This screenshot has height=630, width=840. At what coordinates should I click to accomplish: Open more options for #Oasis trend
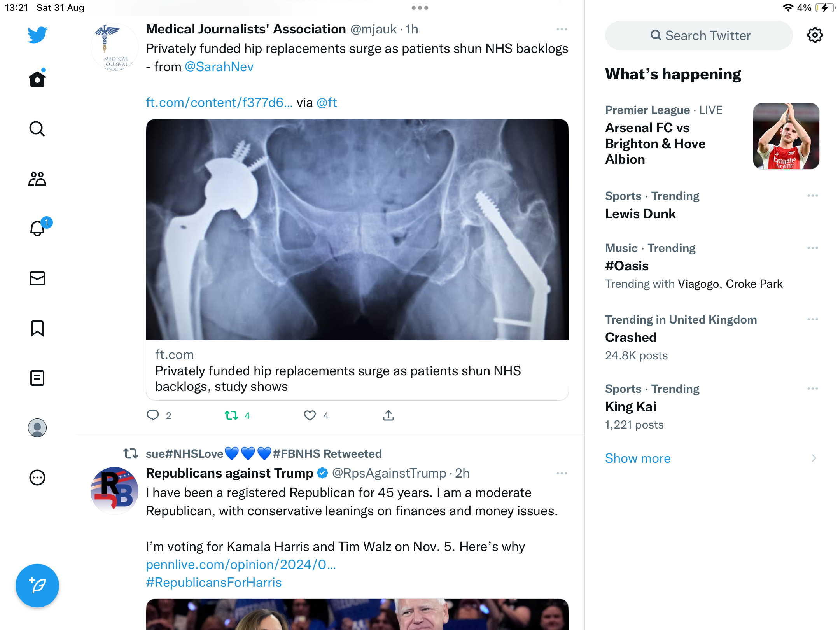click(x=812, y=248)
